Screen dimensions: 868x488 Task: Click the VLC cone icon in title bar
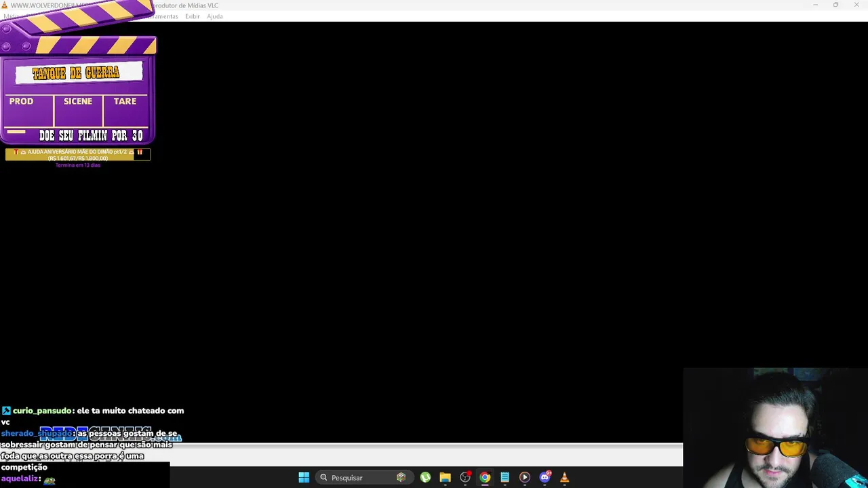[x=5, y=5]
